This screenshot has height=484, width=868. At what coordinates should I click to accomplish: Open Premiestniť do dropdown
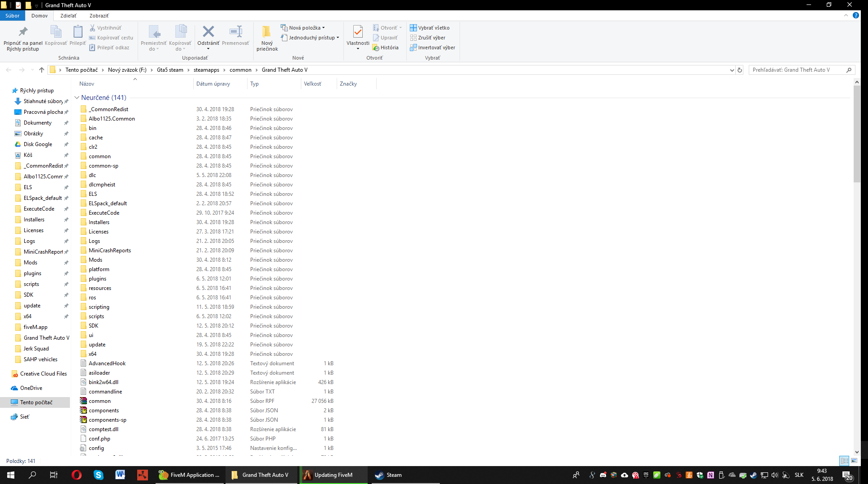point(153,38)
